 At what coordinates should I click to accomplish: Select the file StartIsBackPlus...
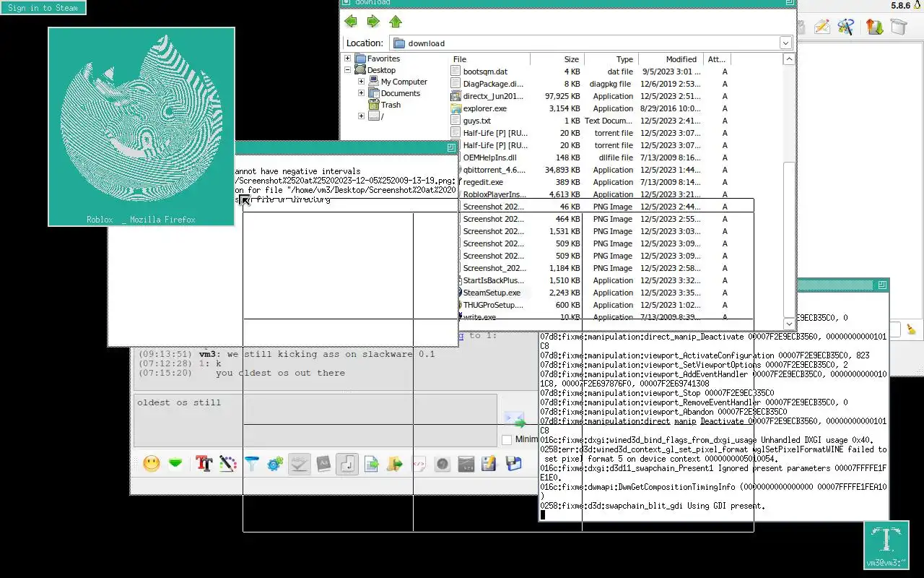(x=494, y=280)
